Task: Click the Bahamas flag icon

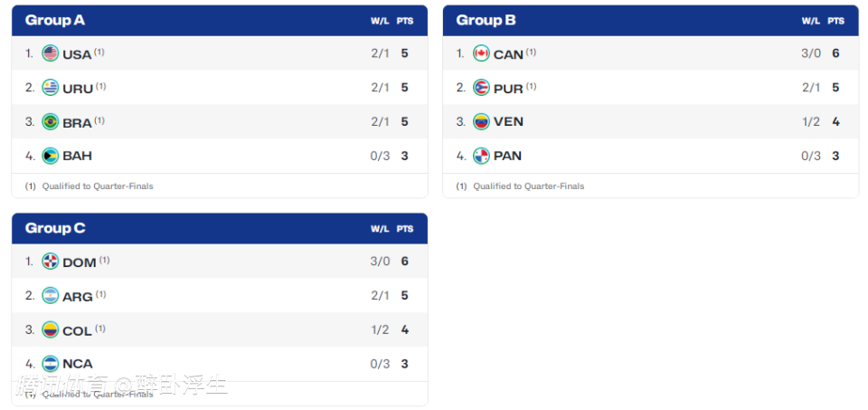Action: (x=51, y=156)
